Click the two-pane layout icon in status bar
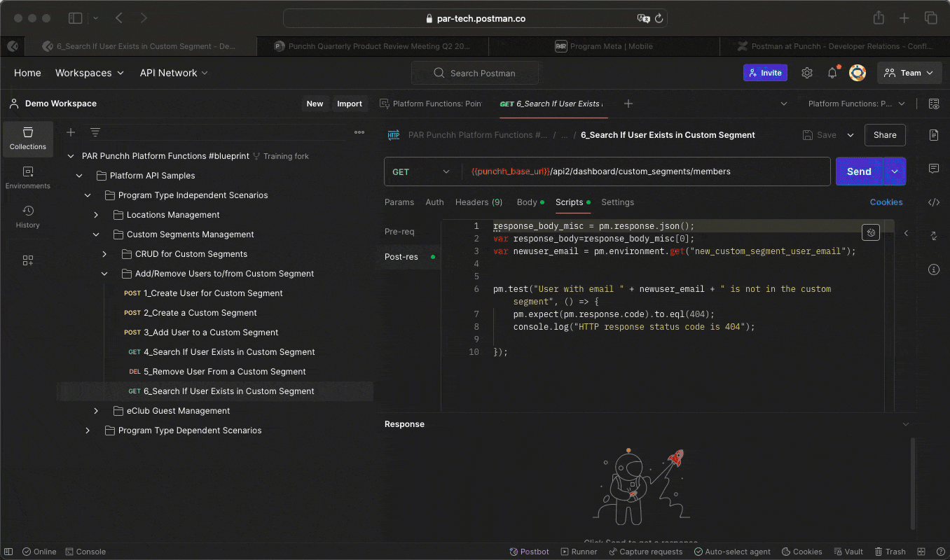Screen dimensions: 950x560 coord(921,552)
